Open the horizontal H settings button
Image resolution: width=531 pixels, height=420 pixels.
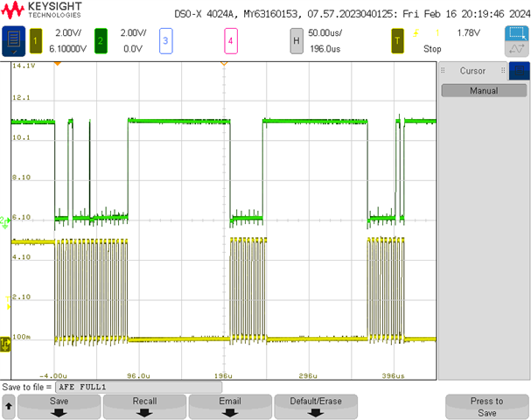point(297,41)
